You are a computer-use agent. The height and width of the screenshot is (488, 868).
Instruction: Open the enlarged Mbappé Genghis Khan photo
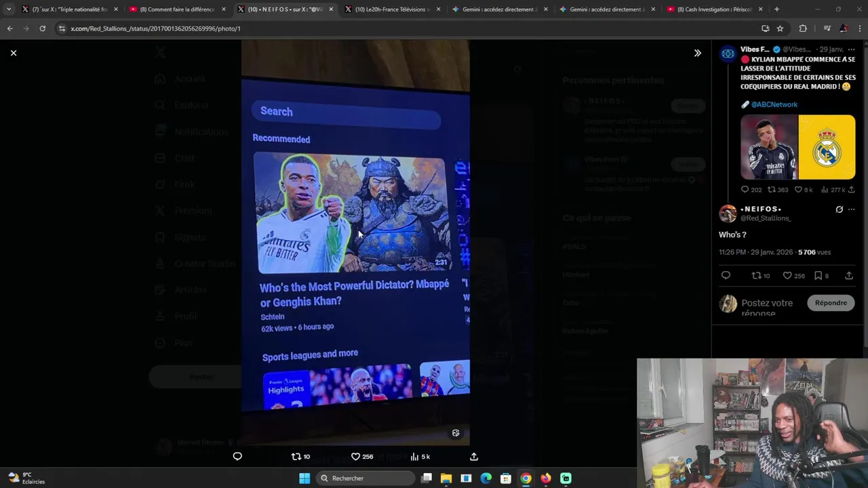click(355, 243)
